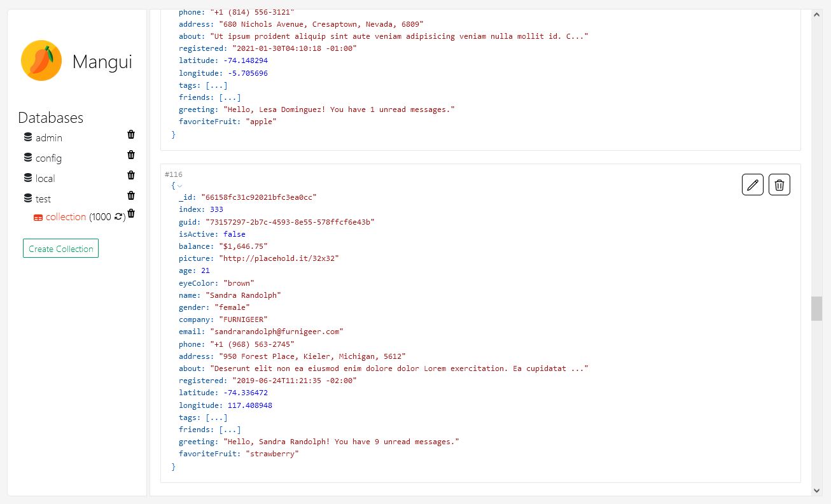
Task: Click the Mangui title text
Action: [102, 62]
